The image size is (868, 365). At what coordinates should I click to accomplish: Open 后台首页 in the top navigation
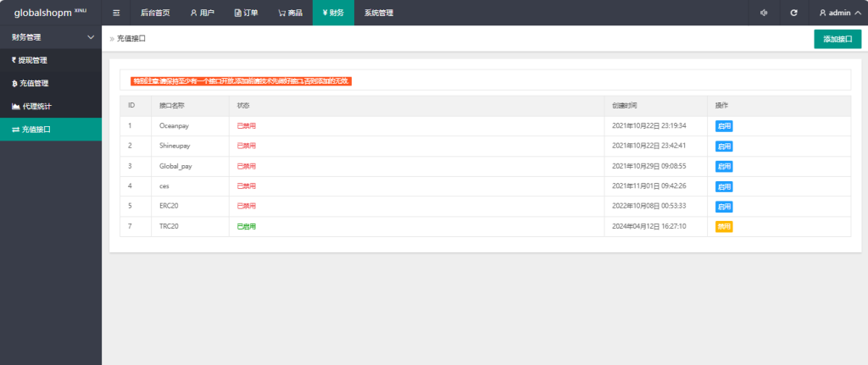tap(155, 13)
